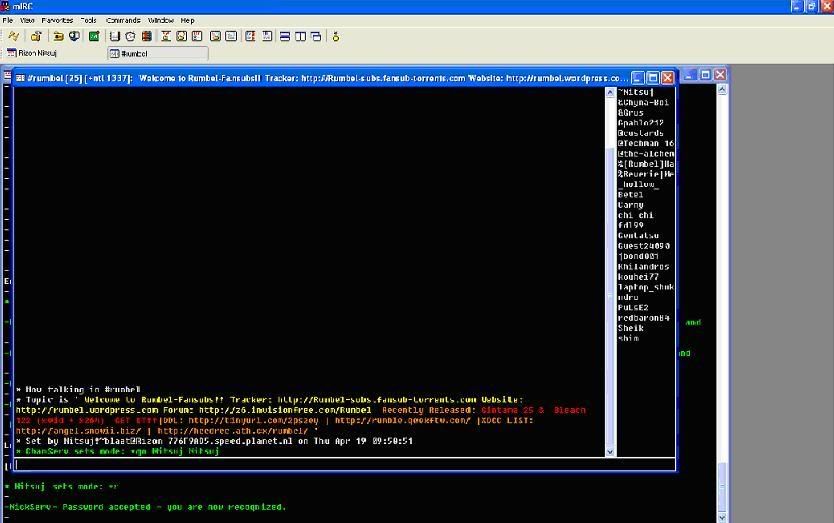Open the Scripts Editor green icon
This screenshot has width=834, height=523.
[x=94, y=36]
